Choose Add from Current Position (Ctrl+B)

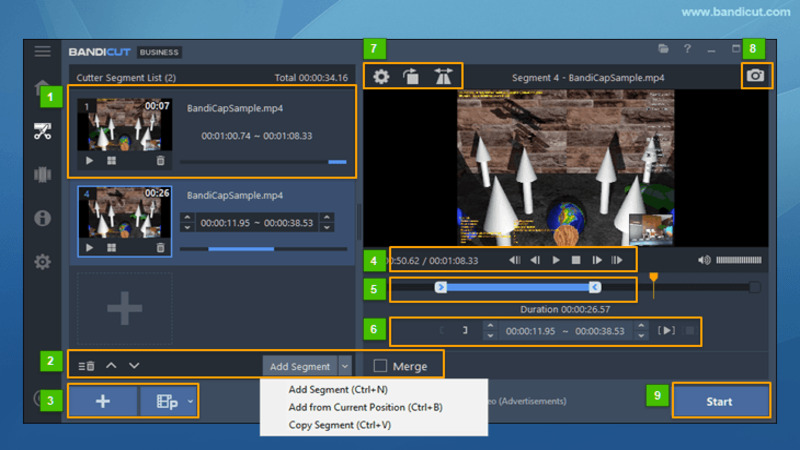point(365,407)
